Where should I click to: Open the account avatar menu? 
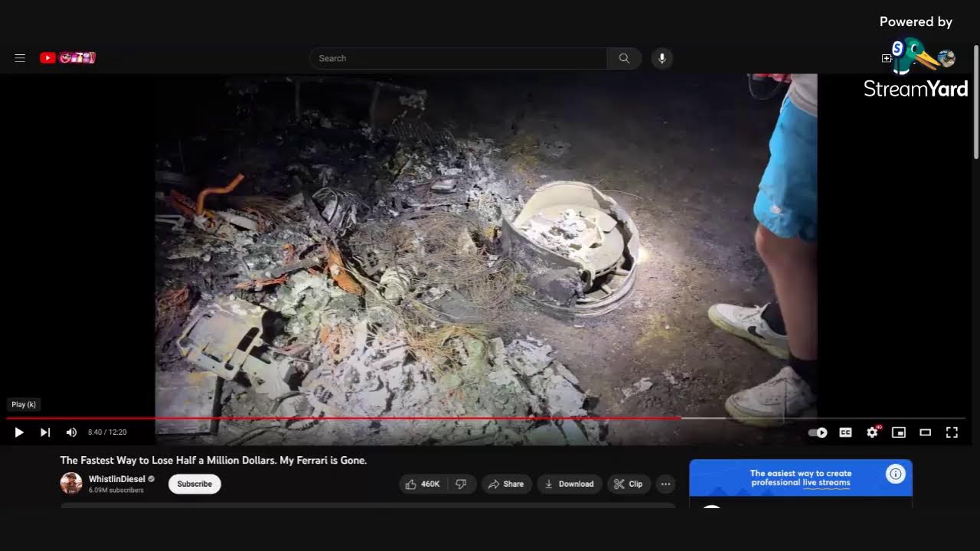coord(946,58)
